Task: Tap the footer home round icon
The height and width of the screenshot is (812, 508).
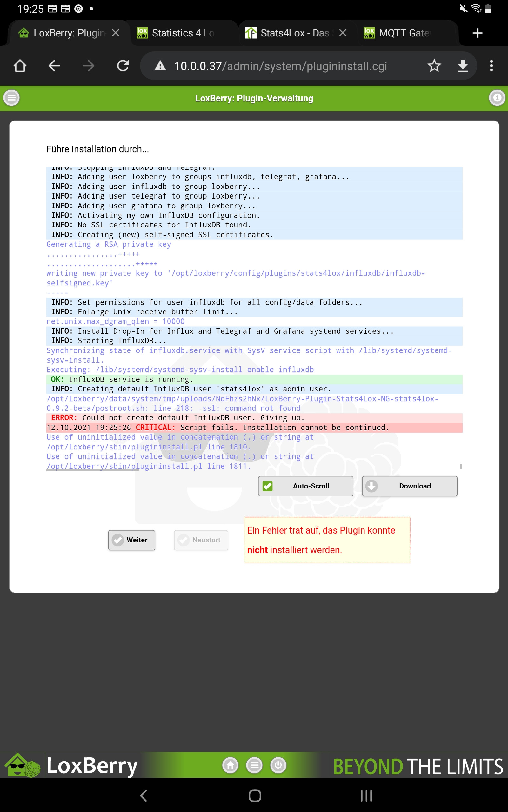Action: click(x=231, y=765)
